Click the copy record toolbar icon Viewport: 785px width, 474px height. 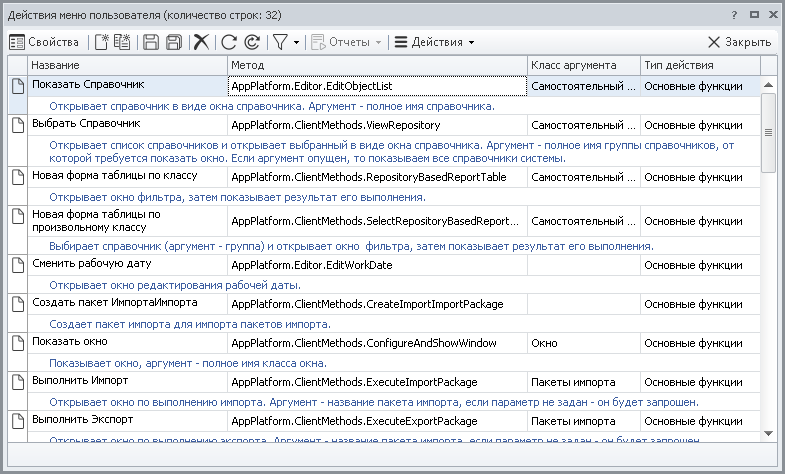point(123,42)
